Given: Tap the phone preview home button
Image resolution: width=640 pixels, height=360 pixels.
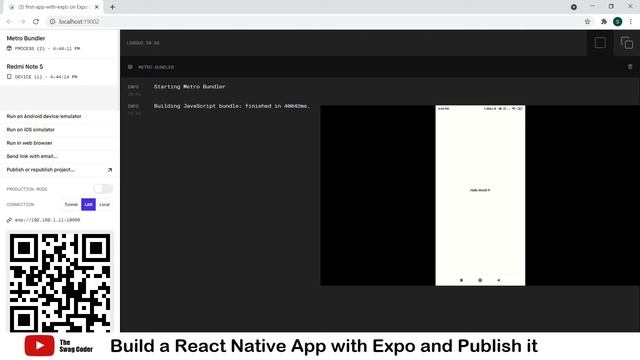Looking at the screenshot, I should (480, 280).
